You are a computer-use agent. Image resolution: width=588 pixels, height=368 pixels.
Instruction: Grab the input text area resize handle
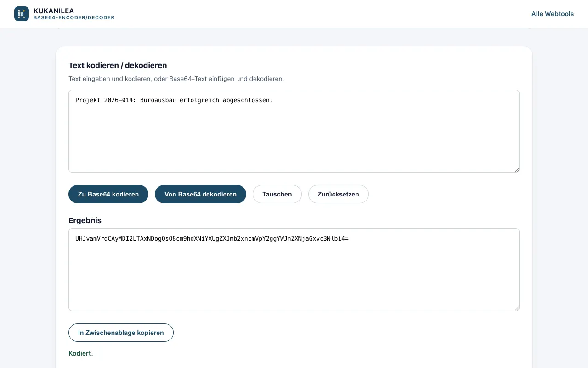(516, 169)
